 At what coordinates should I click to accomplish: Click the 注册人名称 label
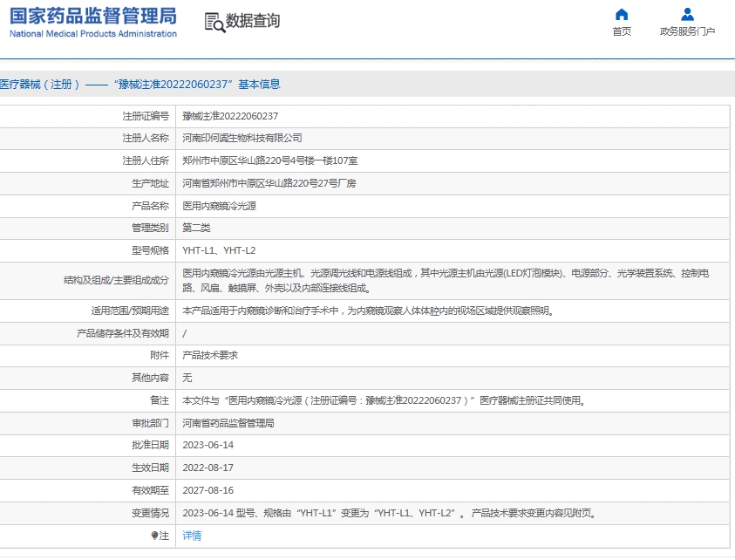(146, 139)
